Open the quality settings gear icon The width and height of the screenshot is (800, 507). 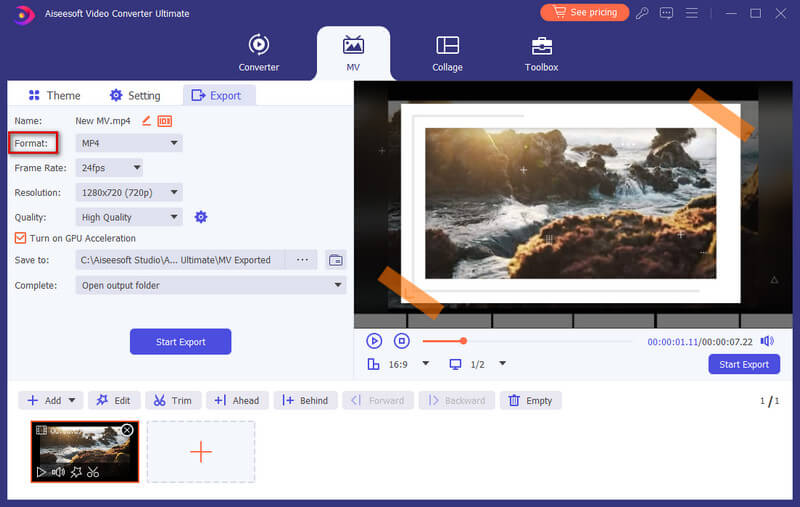pos(201,217)
